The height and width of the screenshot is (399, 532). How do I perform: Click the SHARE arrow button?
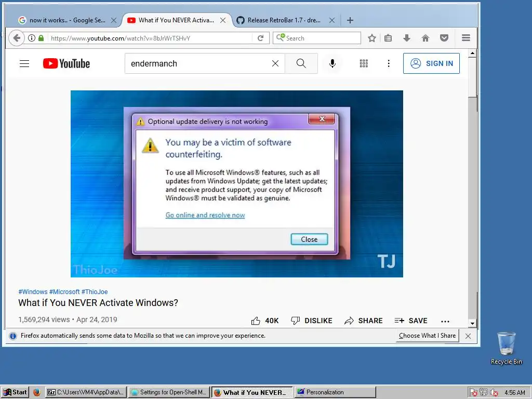[x=363, y=321]
